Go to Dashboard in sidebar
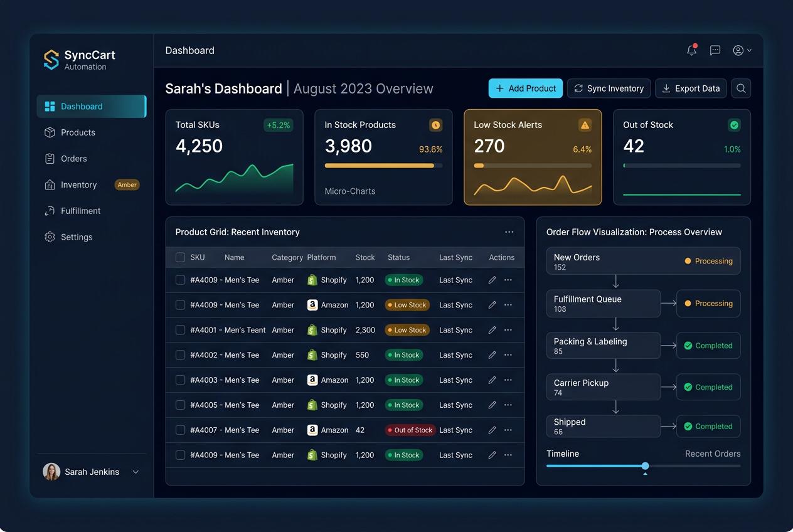 pos(92,107)
